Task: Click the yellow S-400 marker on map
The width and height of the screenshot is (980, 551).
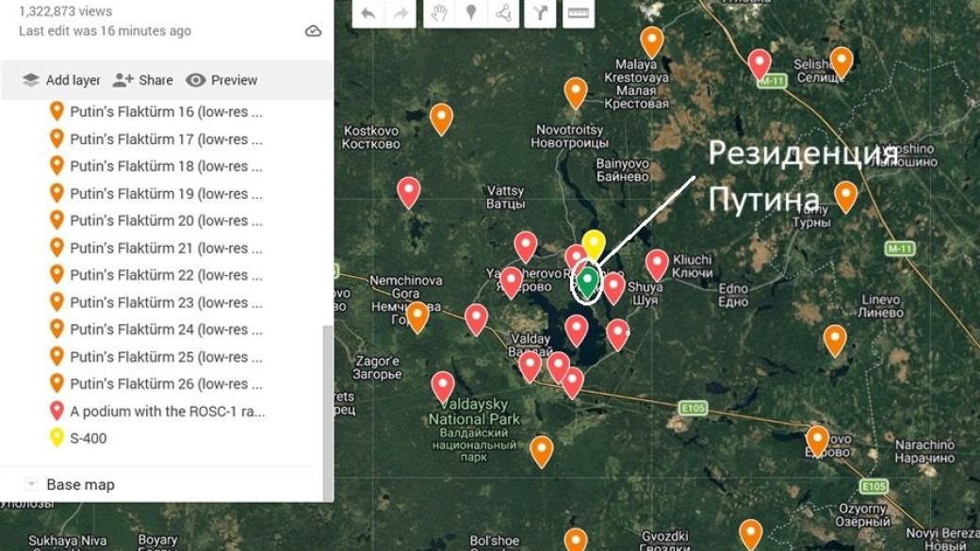Action: pyautogui.click(x=593, y=244)
